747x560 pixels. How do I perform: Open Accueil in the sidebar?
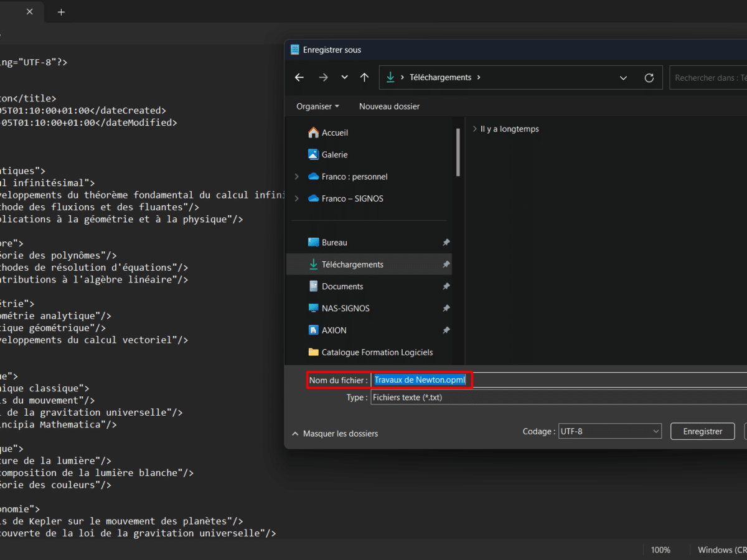(334, 133)
